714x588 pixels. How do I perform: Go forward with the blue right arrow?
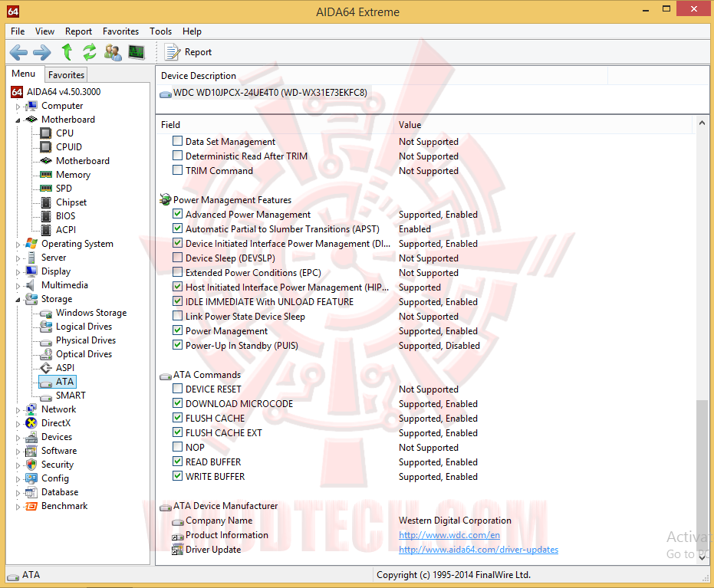[x=42, y=52]
